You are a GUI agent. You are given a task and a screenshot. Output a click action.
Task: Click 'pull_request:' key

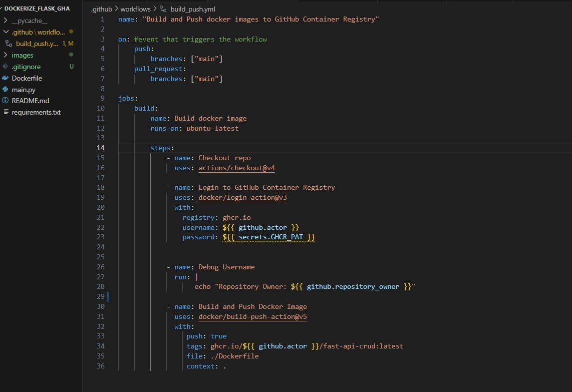pyautogui.click(x=160, y=69)
